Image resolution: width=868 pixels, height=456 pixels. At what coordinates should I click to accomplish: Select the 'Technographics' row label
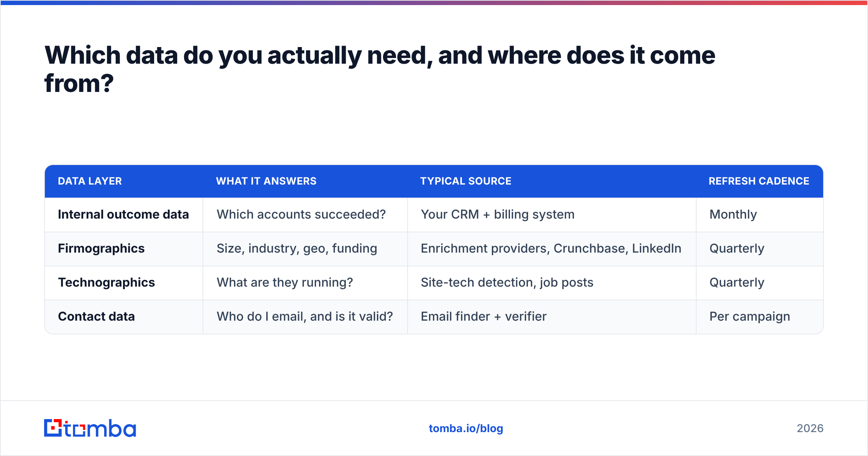106,282
